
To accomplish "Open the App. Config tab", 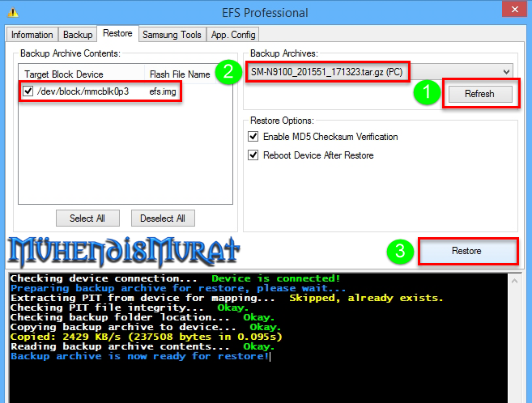I will [x=232, y=35].
